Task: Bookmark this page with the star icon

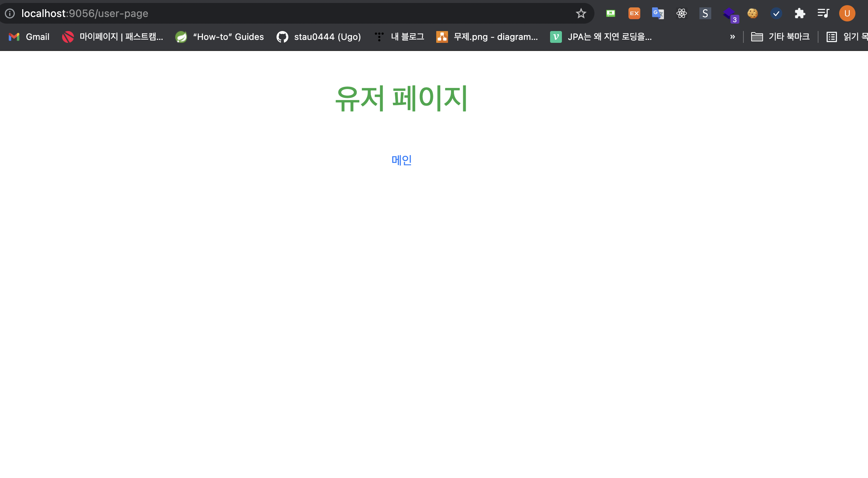Action: pos(581,14)
